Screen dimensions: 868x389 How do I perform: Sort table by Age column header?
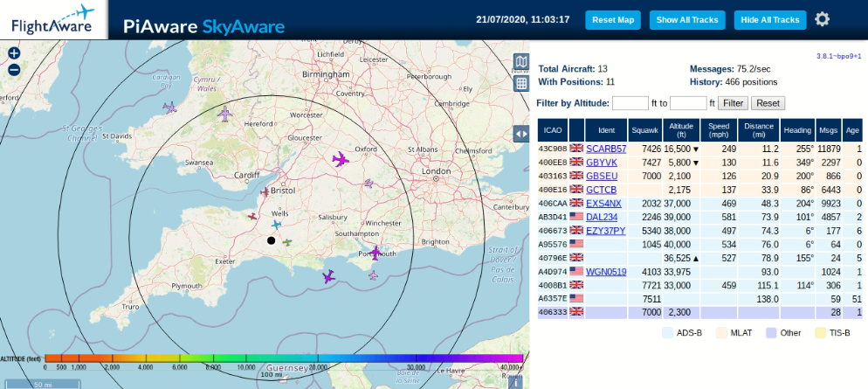click(852, 130)
